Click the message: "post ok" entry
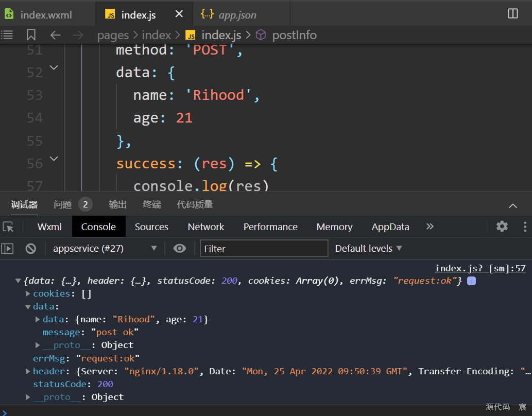This screenshot has width=532, height=416. click(91, 332)
